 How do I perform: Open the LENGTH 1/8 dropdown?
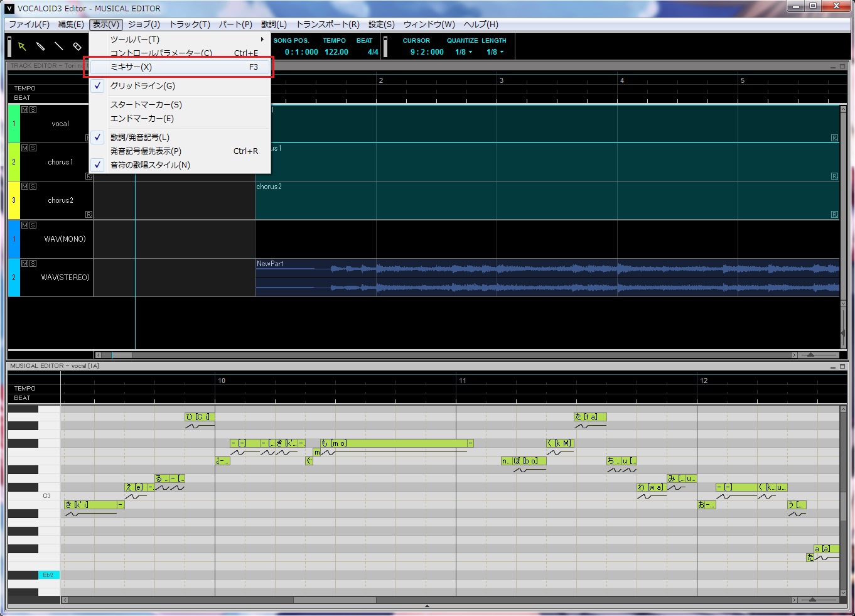(x=495, y=52)
